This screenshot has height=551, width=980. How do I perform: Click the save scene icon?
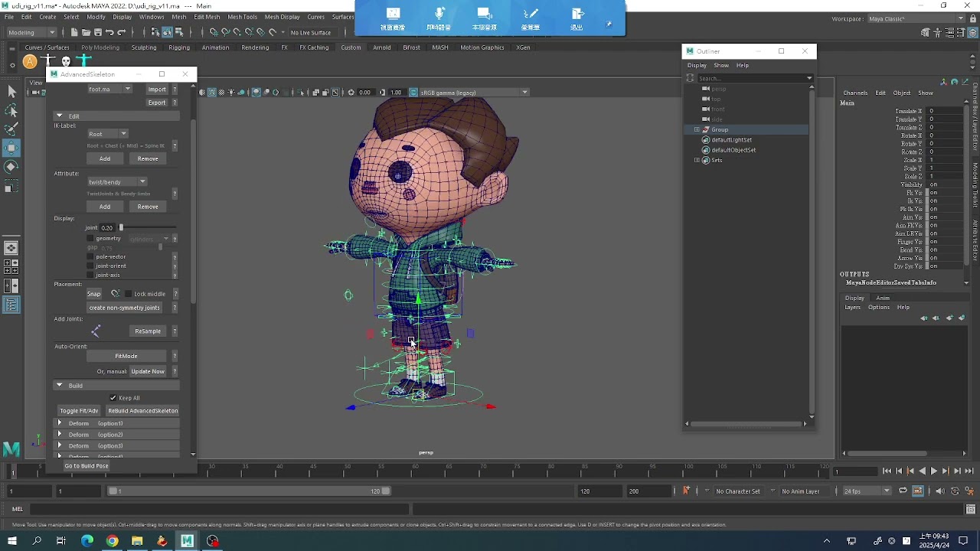(x=98, y=32)
